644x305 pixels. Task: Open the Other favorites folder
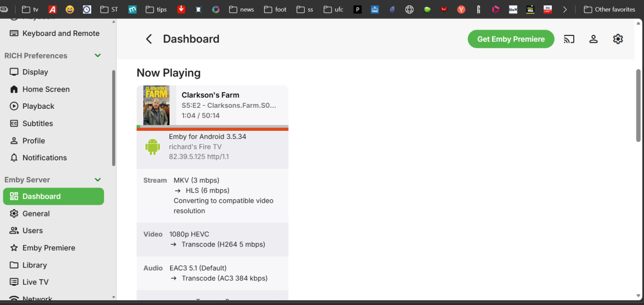click(x=610, y=9)
